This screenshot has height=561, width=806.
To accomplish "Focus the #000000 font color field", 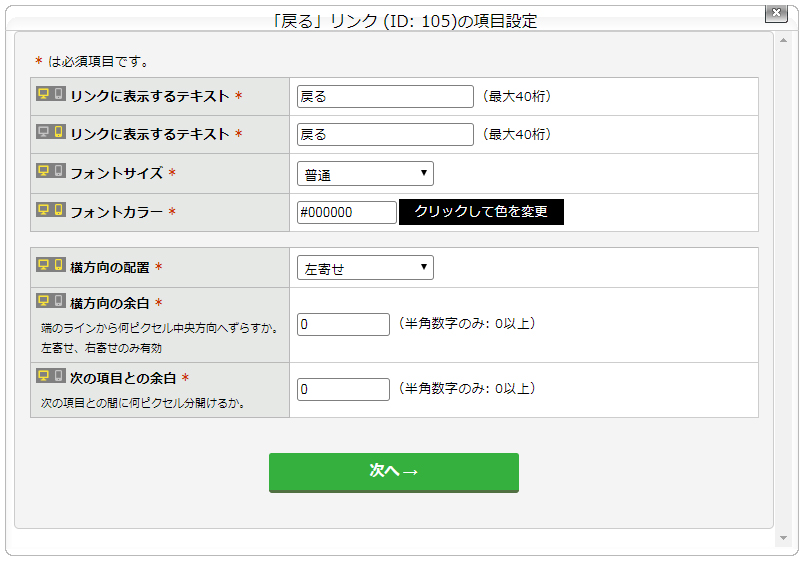I will click(x=347, y=212).
